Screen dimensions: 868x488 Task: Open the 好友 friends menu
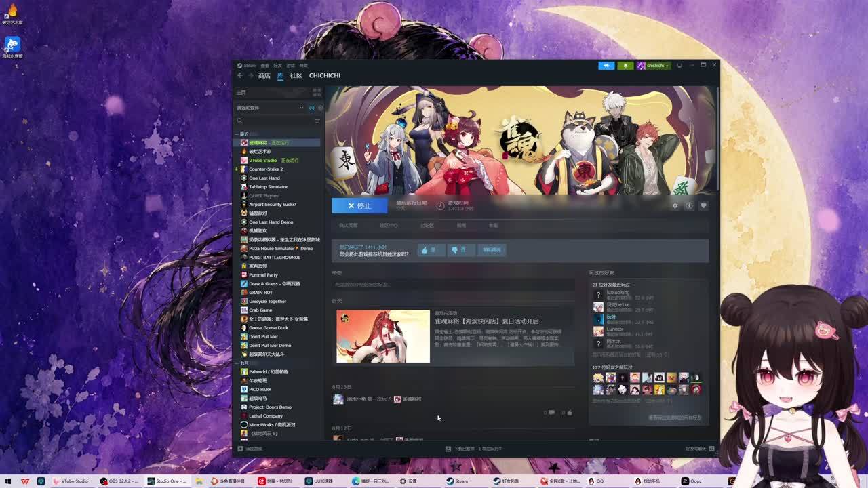click(277, 66)
